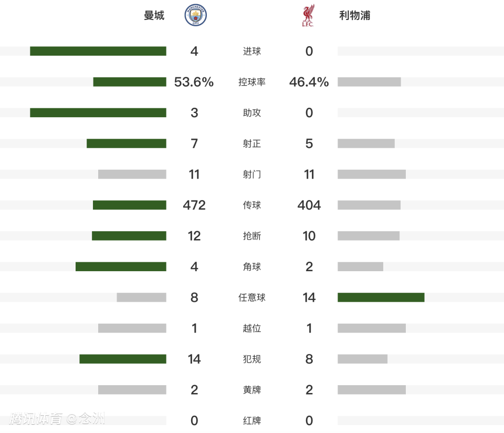Click the 进球 stat label
This screenshot has width=504, height=433.
[x=252, y=51]
